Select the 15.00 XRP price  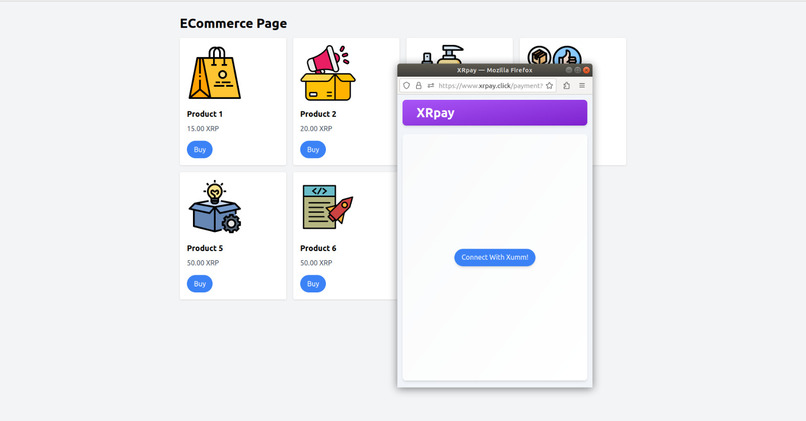click(203, 129)
